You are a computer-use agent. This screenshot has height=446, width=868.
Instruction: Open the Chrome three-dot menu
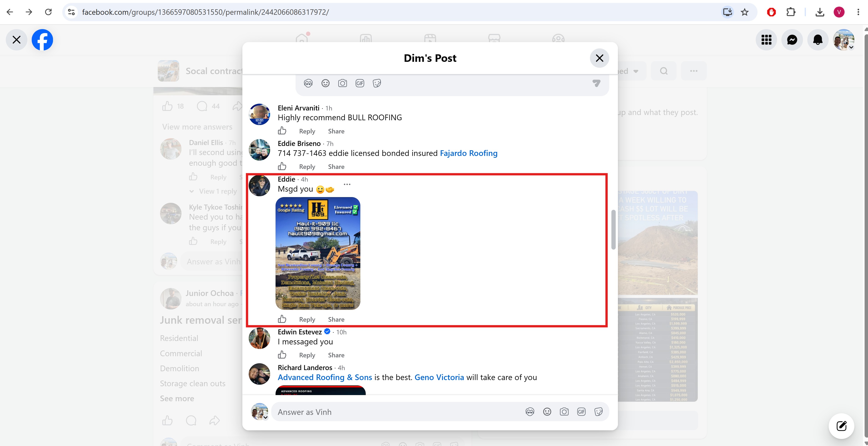pos(858,12)
